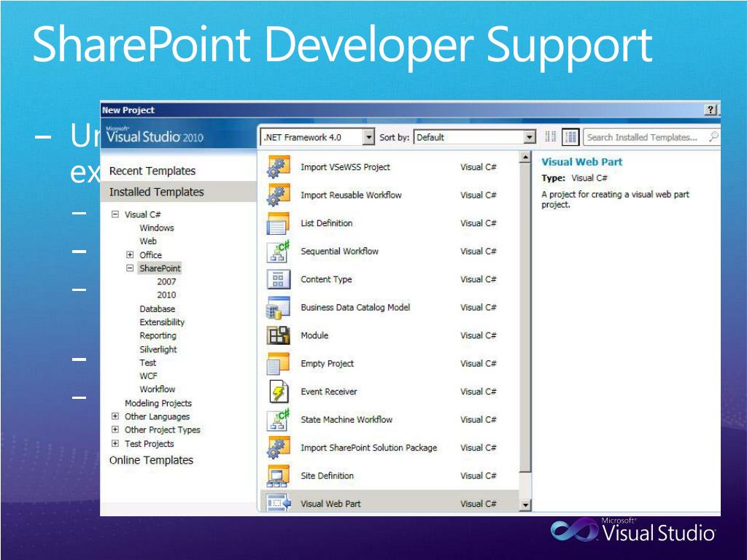Switch to medium icons list view
Image resolution: width=747 pixels, height=560 pixels.
[570, 137]
